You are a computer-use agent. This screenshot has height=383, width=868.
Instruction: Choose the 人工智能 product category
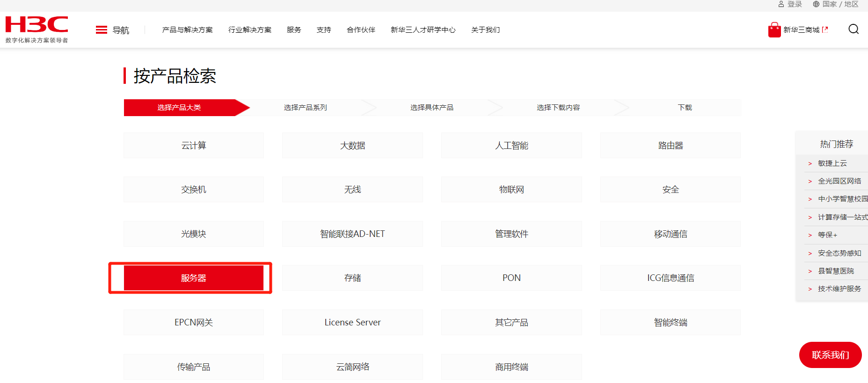click(x=511, y=146)
